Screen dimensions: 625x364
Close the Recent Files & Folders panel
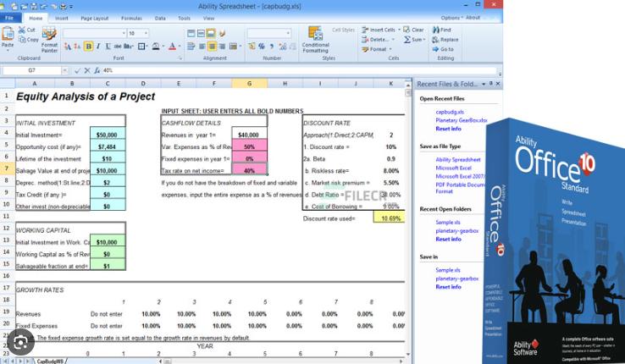(498, 84)
